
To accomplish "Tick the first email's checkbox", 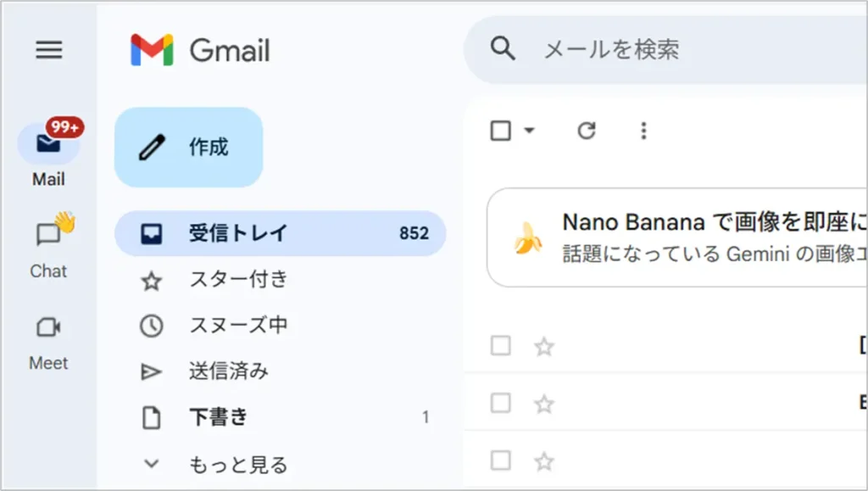I will pyautogui.click(x=501, y=345).
